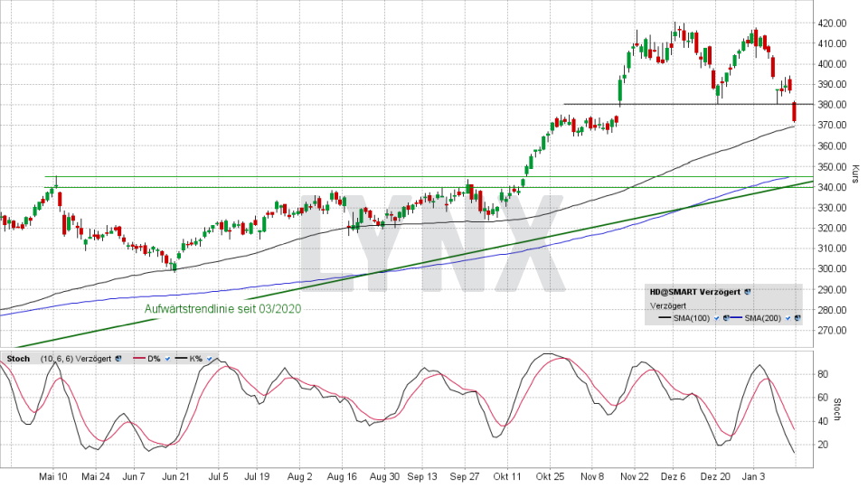Image resolution: width=868 pixels, height=488 pixels.
Task: Toggle the K% line checkmark
Action: pyautogui.click(x=209, y=359)
